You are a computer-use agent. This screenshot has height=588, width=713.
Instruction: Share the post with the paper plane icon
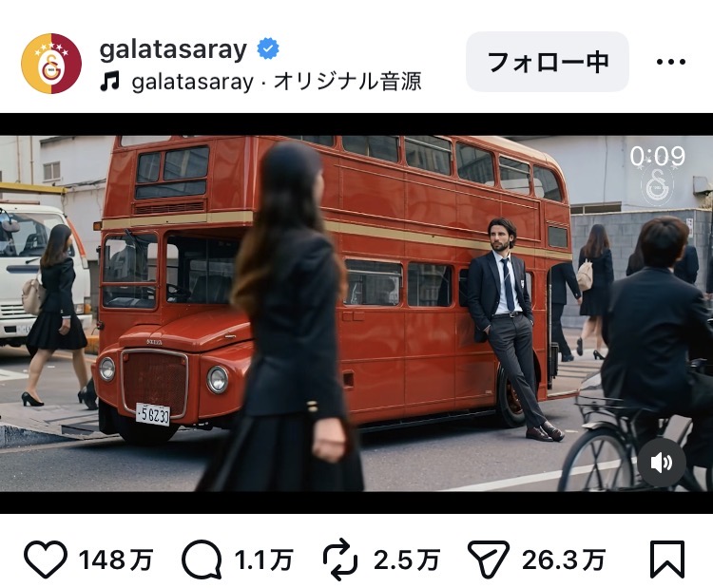point(489,559)
